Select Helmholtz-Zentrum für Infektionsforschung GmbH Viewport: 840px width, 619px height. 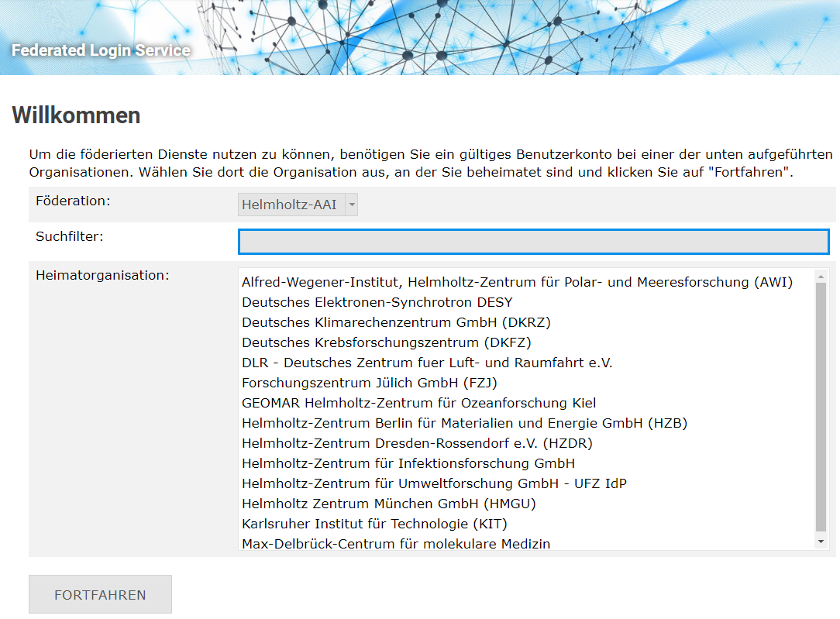pos(408,464)
